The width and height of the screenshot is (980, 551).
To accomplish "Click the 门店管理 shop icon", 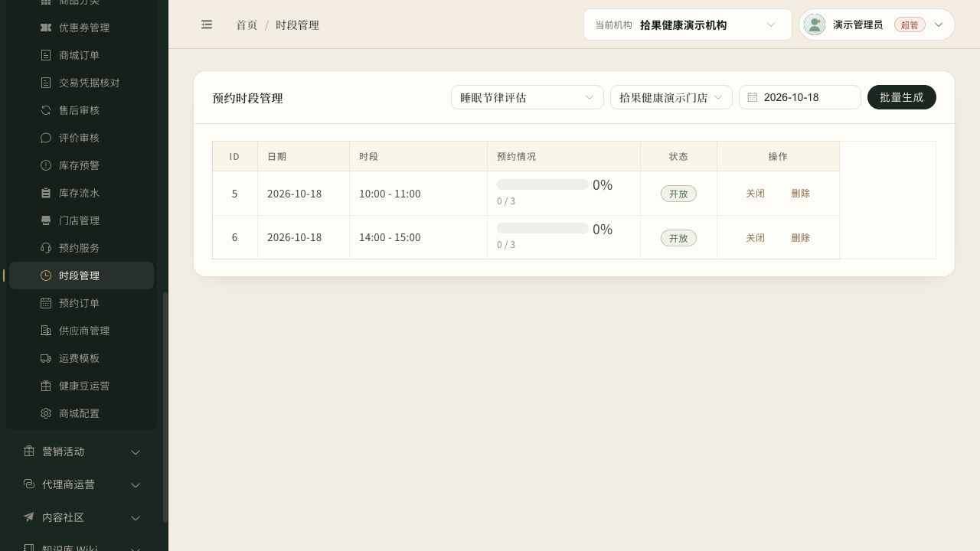I will (x=46, y=220).
